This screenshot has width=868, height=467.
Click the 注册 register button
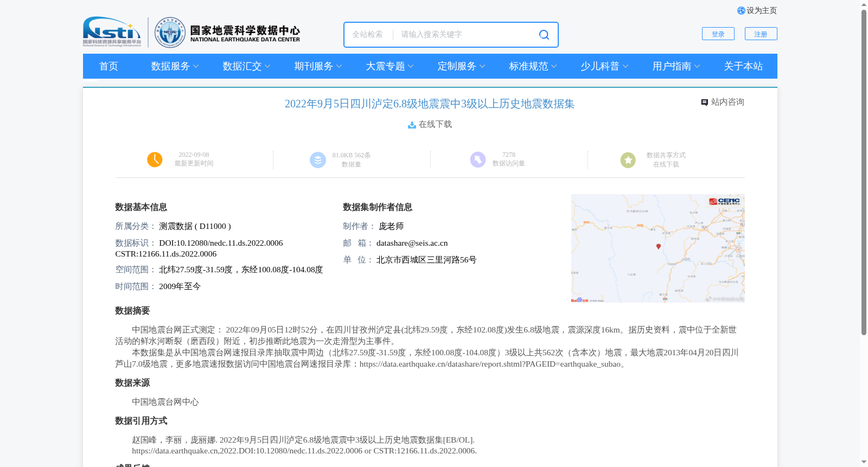pyautogui.click(x=761, y=34)
